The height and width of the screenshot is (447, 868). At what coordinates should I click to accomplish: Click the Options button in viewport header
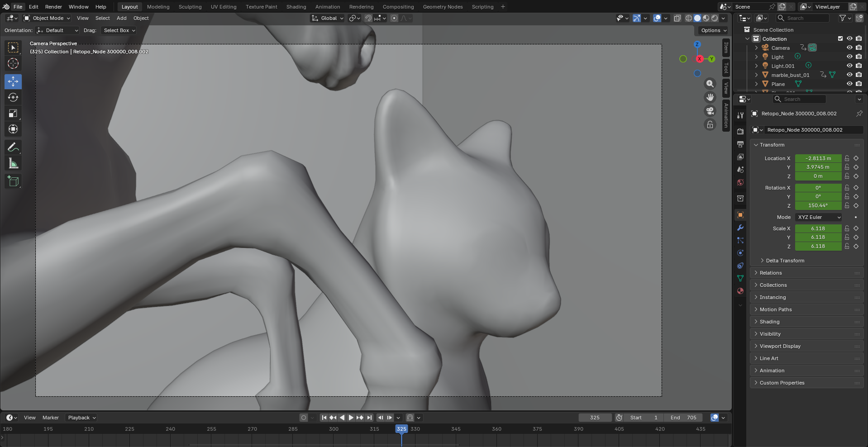tap(713, 30)
